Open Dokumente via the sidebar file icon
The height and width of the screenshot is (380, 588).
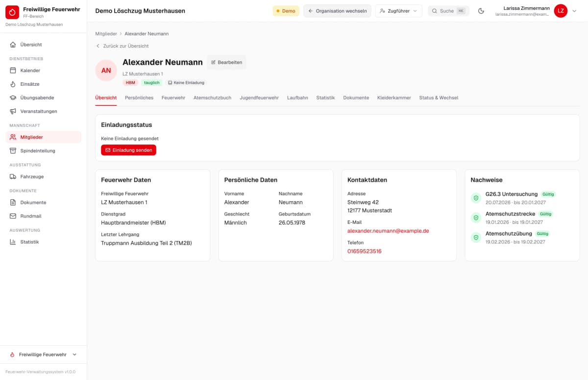(x=13, y=203)
